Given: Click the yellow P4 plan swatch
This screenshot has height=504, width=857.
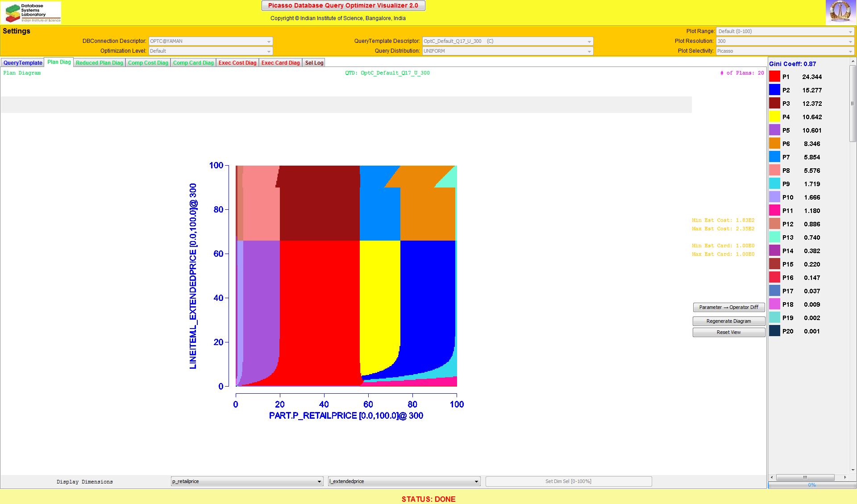Looking at the screenshot, I should coord(774,117).
